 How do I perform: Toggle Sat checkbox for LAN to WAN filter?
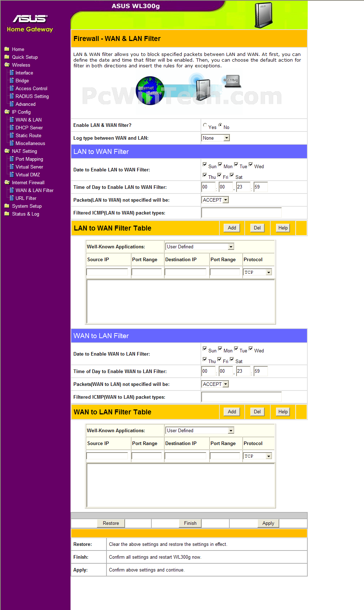(232, 175)
